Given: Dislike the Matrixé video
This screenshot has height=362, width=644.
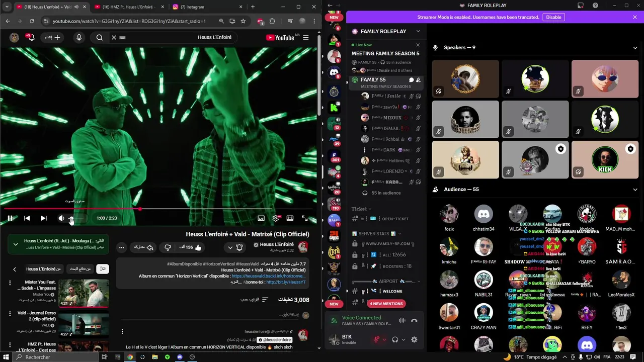Looking at the screenshot, I should 168,247.
